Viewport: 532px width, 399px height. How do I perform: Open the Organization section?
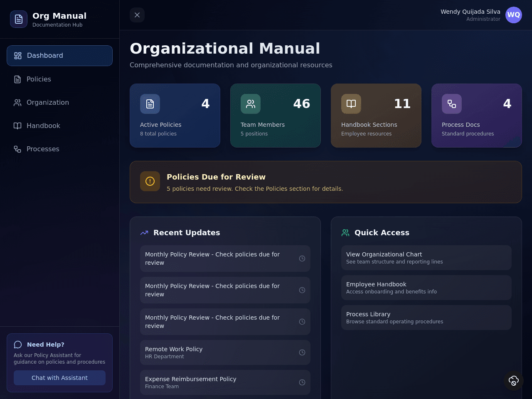[x=59, y=102]
